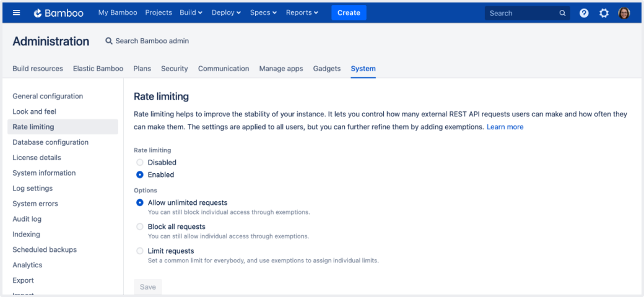
Task: Expand the Build dropdown menu
Action: tap(191, 13)
